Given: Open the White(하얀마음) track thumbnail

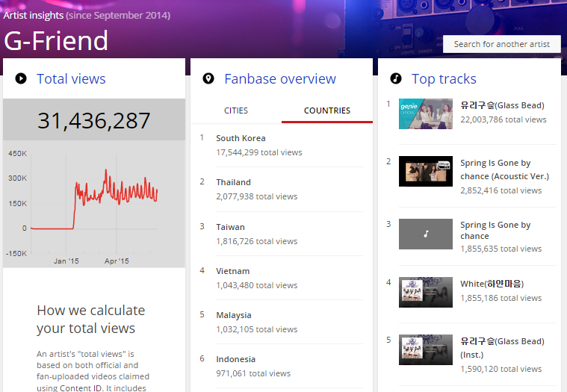Looking at the screenshot, I should [x=426, y=292].
